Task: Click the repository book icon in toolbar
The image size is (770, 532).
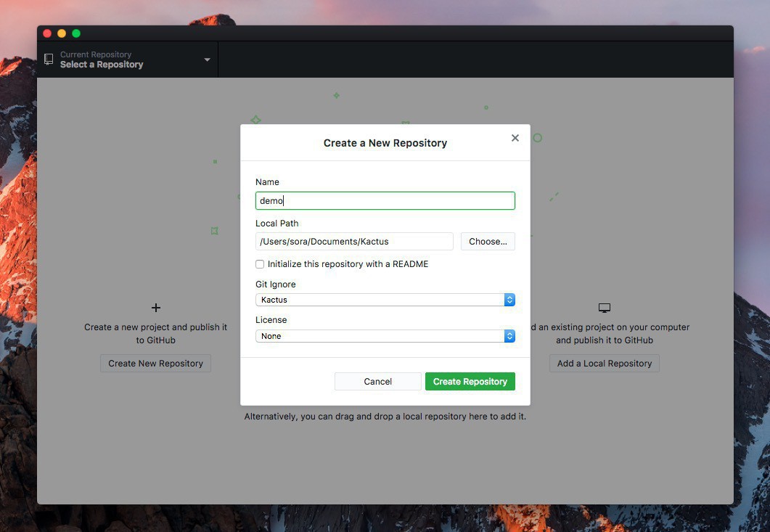Action: click(49, 60)
